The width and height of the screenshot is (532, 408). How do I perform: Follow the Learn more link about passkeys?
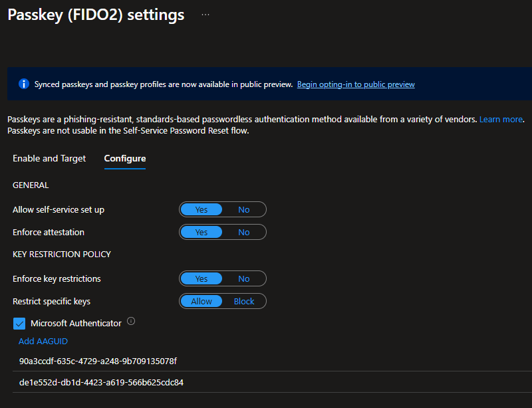(x=501, y=119)
